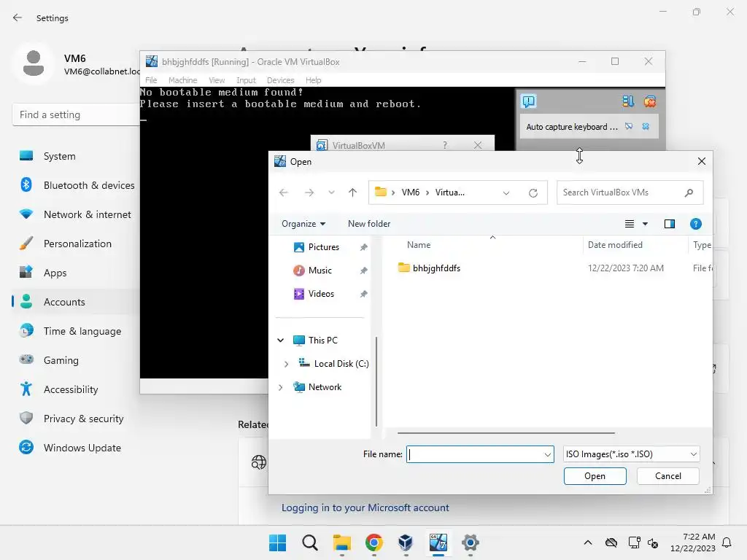The height and width of the screenshot is (560, 747).
Task: Click the Forward arrow in Open dialog
Action: (309, 192)
